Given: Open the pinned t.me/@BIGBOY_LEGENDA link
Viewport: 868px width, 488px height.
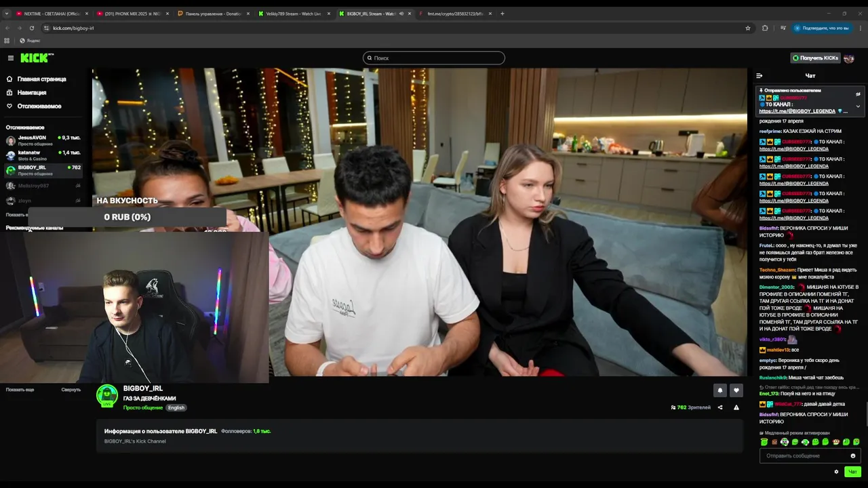Looking at the screenshot, I should click(x=797, y=111).
